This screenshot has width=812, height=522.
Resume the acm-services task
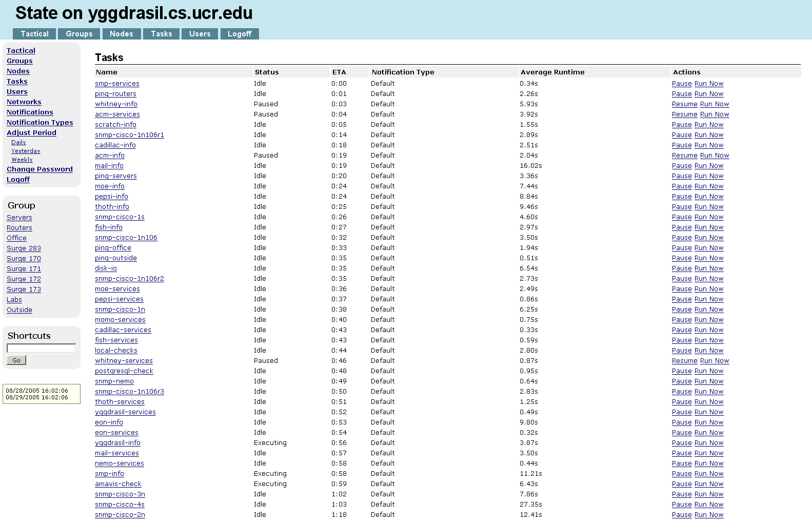pyautogui.click(x=685, y=114)
